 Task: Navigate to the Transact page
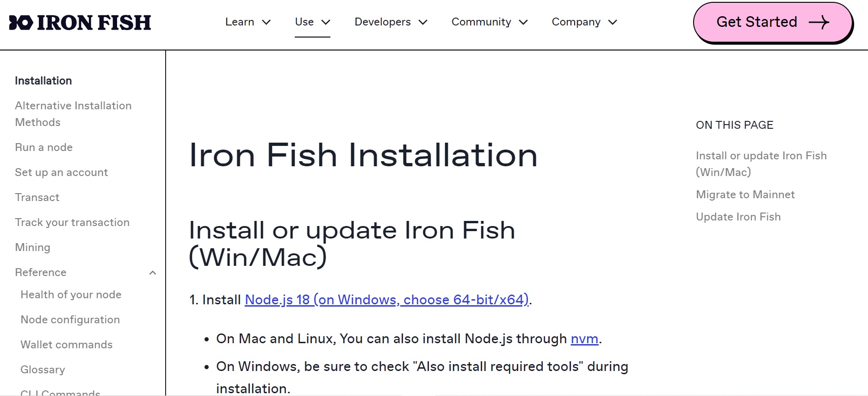point(37,197)
